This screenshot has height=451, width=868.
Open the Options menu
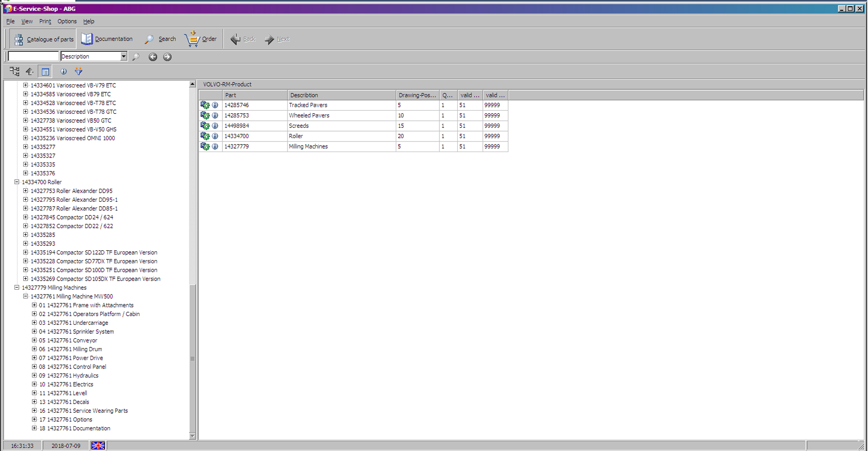point(67,21)
